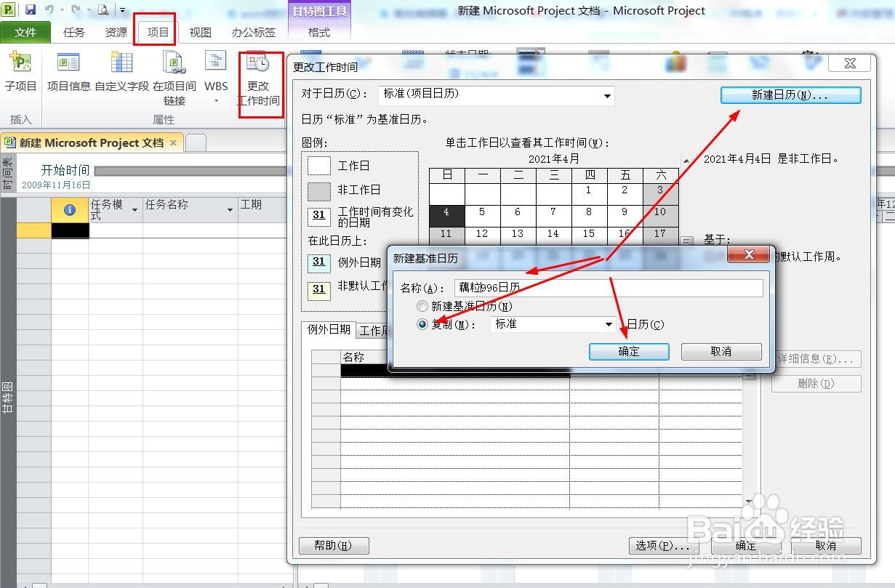Open 任务模式 column filter dropdown
This screenshot has height=588, width=895.
135,210
